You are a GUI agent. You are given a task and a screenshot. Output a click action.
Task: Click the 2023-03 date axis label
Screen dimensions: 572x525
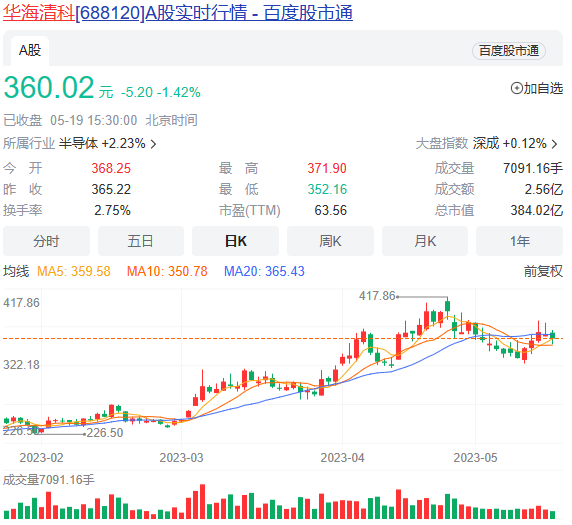click(181, 458)
